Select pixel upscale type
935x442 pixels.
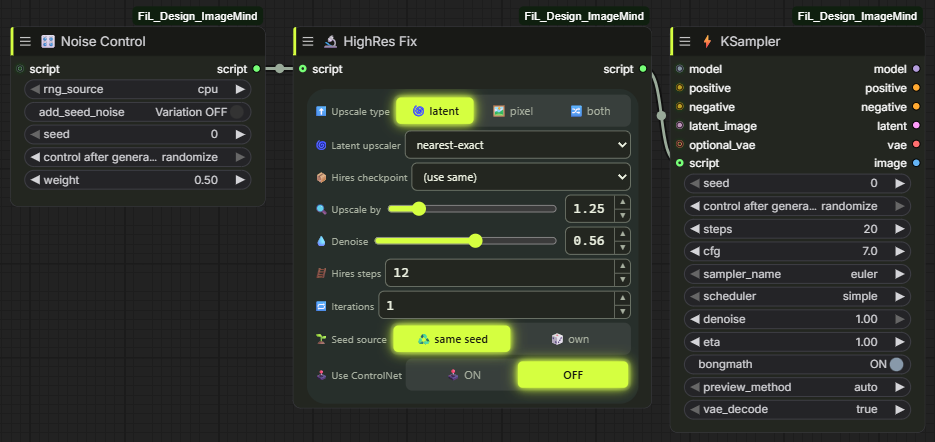click(512, 111)
